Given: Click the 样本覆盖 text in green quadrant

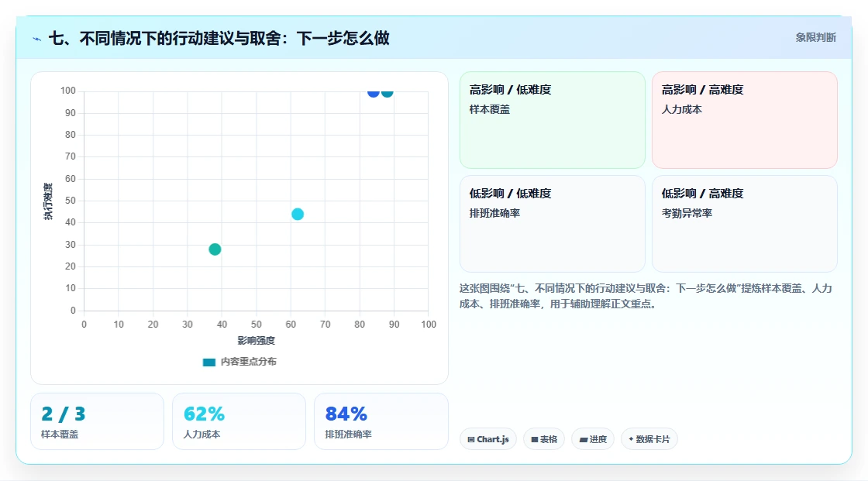Looking at the screenshot, I should pyautogui.click(x=489, y=109).
